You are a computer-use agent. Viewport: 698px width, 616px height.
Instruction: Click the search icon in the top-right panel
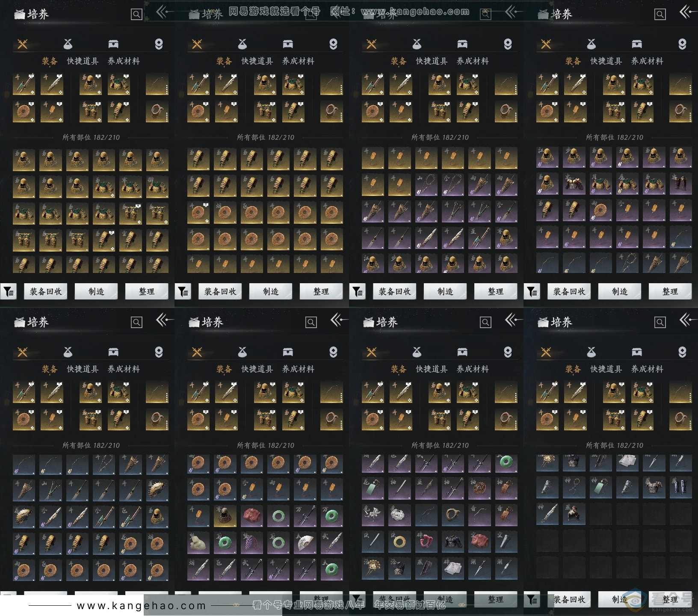tap(660, 15)
